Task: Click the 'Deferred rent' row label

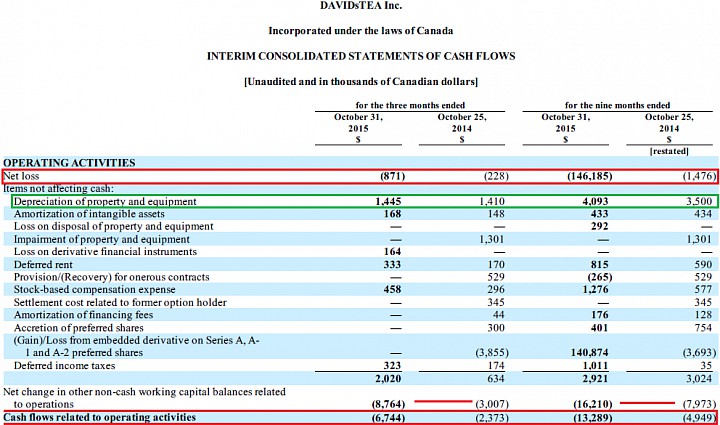Action: click(43, 264)
